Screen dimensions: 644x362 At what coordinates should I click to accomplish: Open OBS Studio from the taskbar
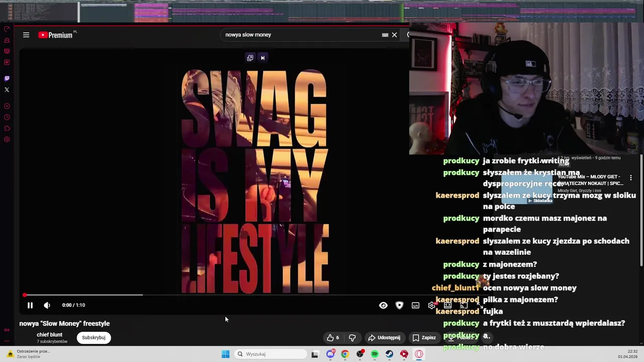(x=360, y=354)
